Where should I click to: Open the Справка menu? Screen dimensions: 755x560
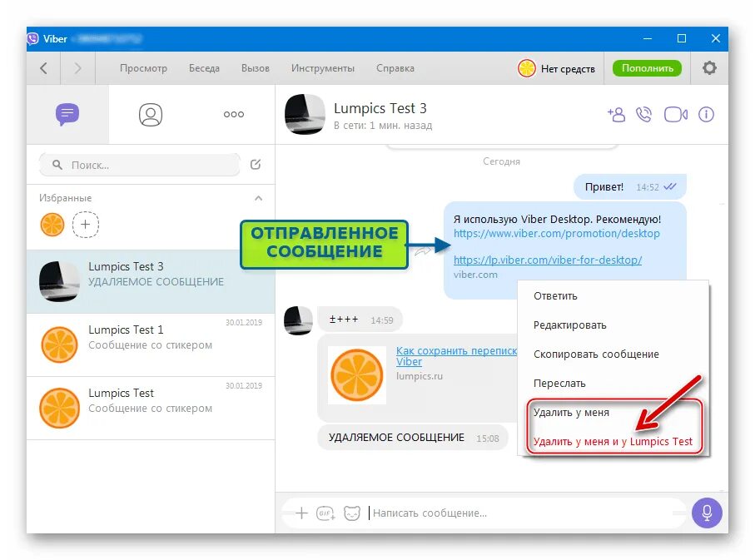click(x=395, y=68)
